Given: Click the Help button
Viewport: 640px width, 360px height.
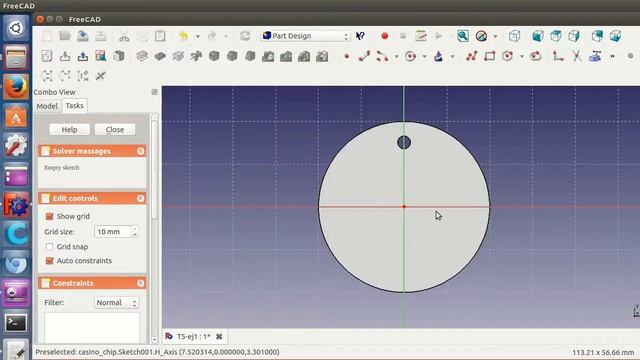Looking at the screenshot, I should [x=69, y=129].
